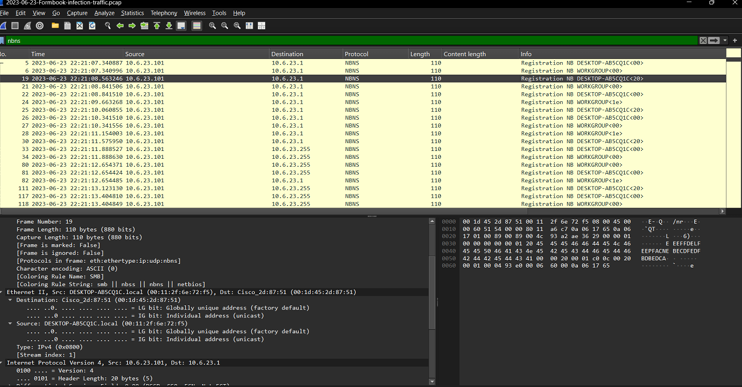Jump to the first packet
Image resolution: width=742 pixels, height=387 pixels.
(x=157, y=26)
